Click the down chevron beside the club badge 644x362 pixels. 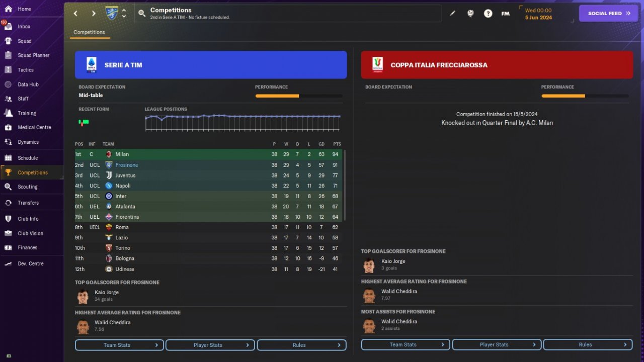click(124, 17)
